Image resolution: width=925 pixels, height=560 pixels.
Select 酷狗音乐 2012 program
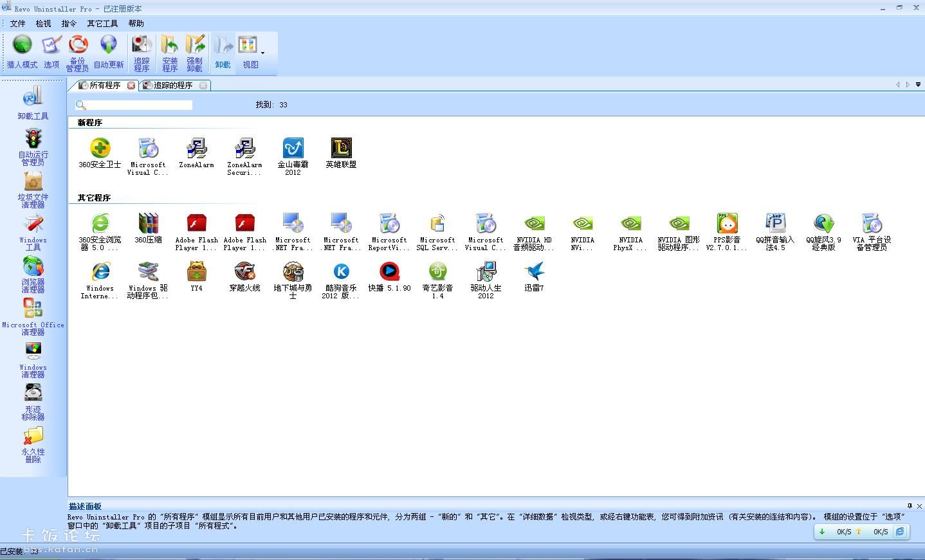click(341, 280)
